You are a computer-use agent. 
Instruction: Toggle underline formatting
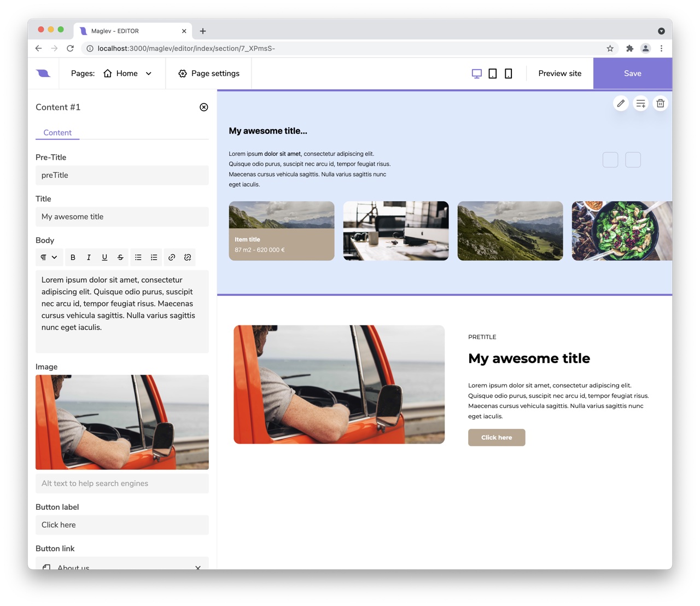(104, 257)
